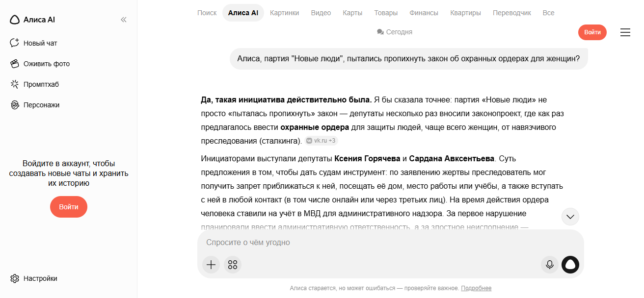Open the Переводчик tab
This screenshot has height=298, width=644.
[512, 13]
